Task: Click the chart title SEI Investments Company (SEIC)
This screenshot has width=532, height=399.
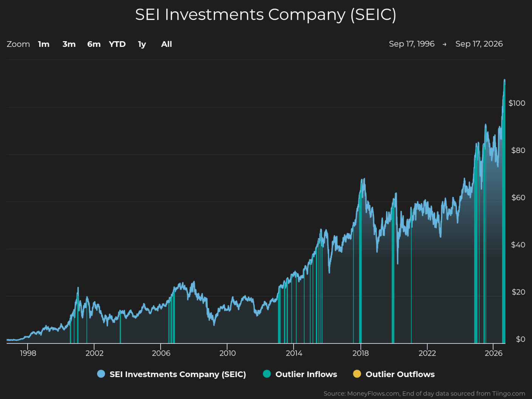Action: pos(266,15)
